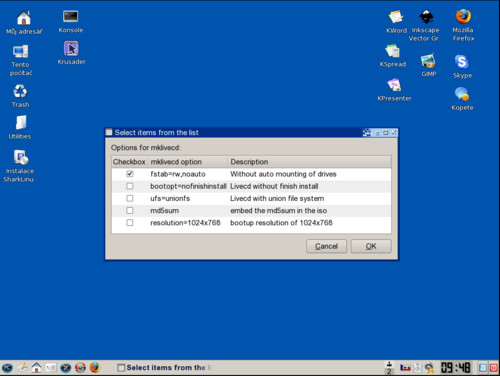
Task: Click the home folder icon in panel
Action: pos(36,368)
